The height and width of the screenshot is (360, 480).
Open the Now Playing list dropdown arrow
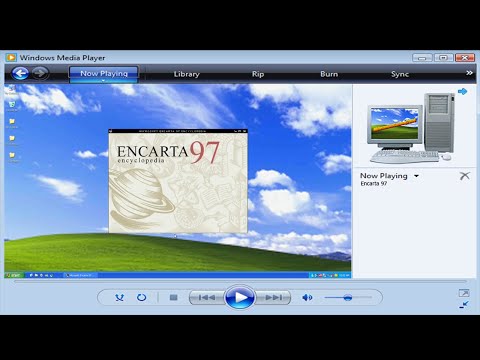(416, 176)
